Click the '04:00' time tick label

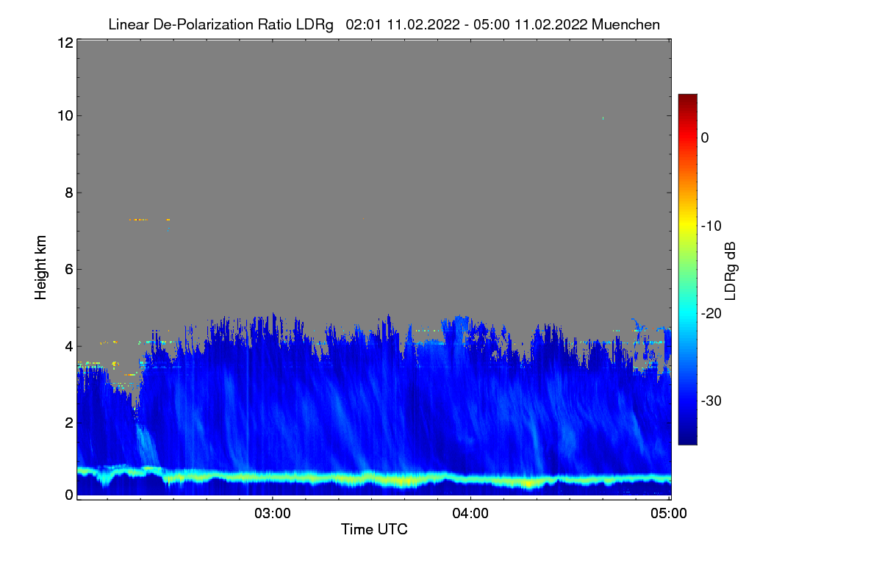[x=470, y=514]
